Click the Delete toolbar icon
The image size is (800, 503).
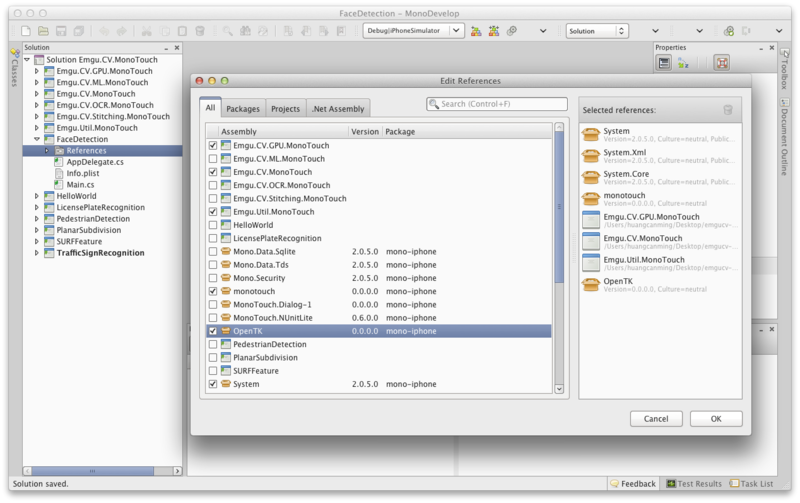pyautogui.click(x=200, y=31)
